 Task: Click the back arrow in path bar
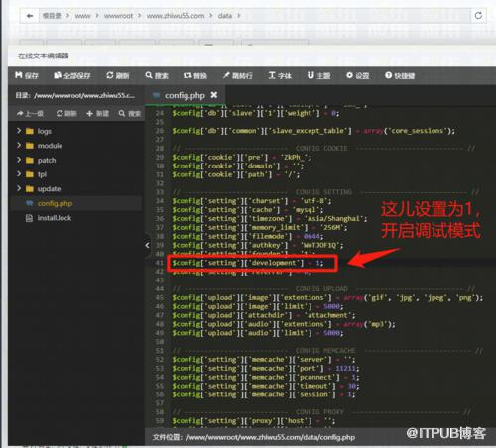[30, 16]
